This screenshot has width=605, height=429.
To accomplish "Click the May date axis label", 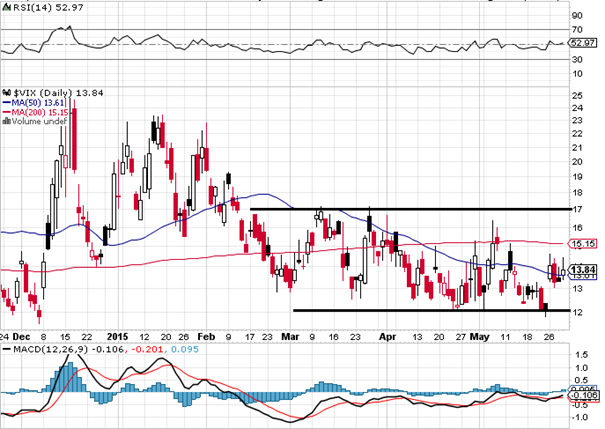I will click(480, 337).
